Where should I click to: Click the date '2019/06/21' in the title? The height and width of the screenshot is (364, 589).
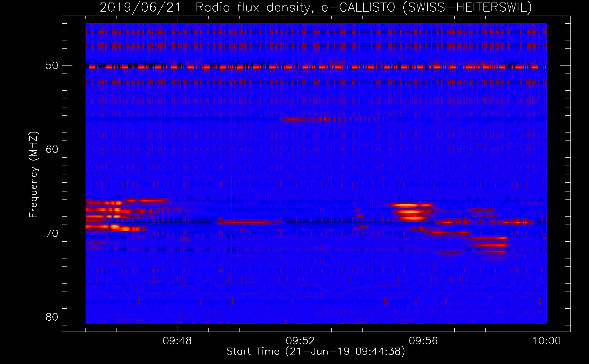pyautogui.click(x=140, y=8)
